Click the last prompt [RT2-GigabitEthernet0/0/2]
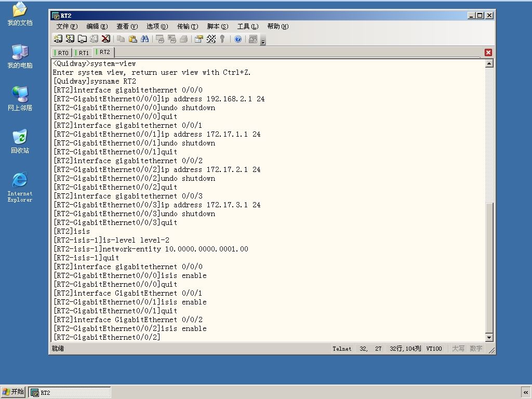This screenshot has width=532, height=399. coord(107,337)
